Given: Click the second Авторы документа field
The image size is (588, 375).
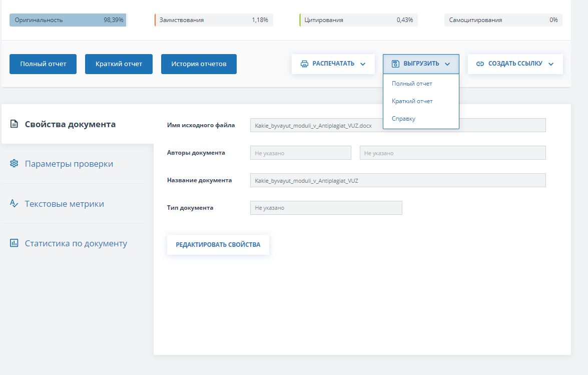Looking at the screenshot, I should [x=452, y=153].
